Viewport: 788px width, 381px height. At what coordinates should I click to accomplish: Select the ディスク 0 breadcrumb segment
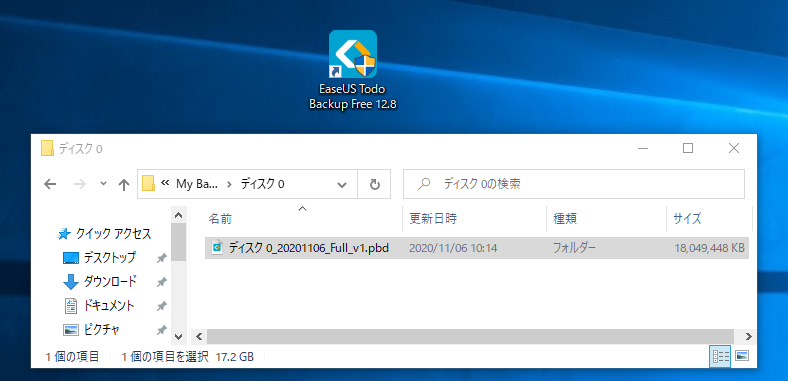click(262, 184)
